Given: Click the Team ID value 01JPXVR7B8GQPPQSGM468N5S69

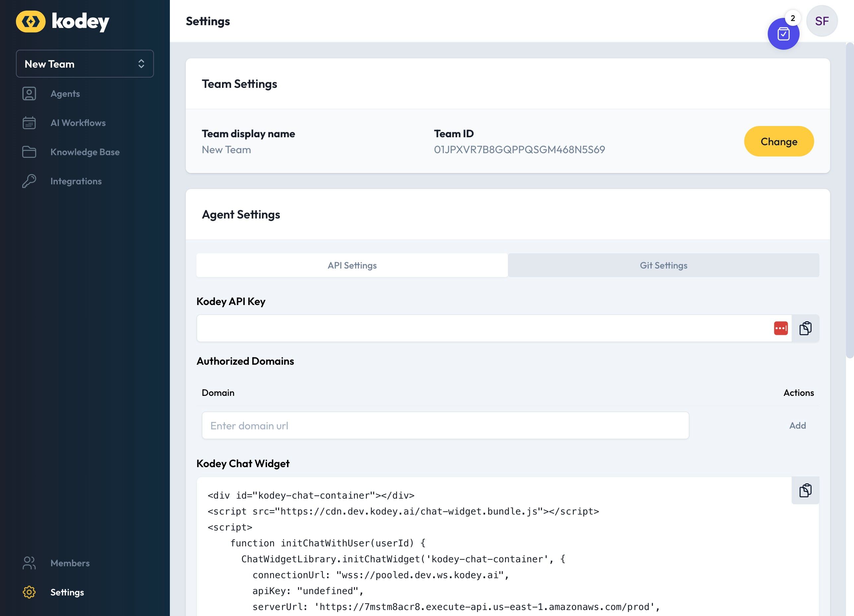Looking at the screenshot, I should tap(519, 150).
